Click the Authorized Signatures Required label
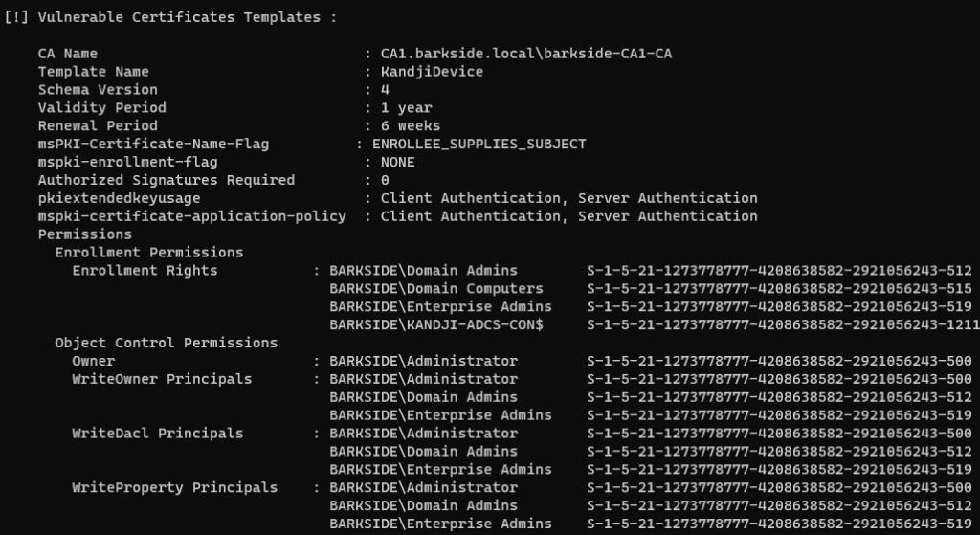Screen dimensions: 980x535 click(x=167, y=180)
